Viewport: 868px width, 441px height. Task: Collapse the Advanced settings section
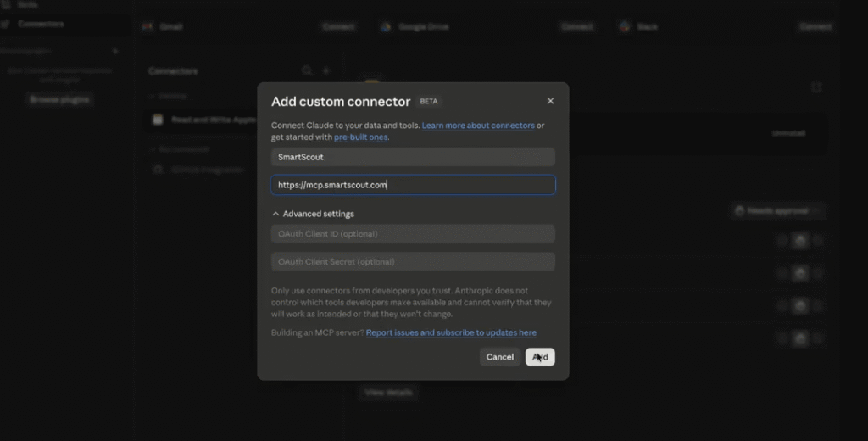point(313,214)
